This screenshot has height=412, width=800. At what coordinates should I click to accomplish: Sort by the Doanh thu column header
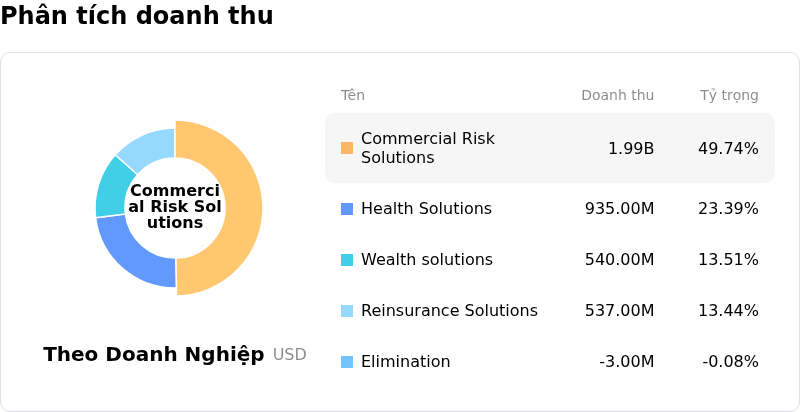[x=617, y=96]
